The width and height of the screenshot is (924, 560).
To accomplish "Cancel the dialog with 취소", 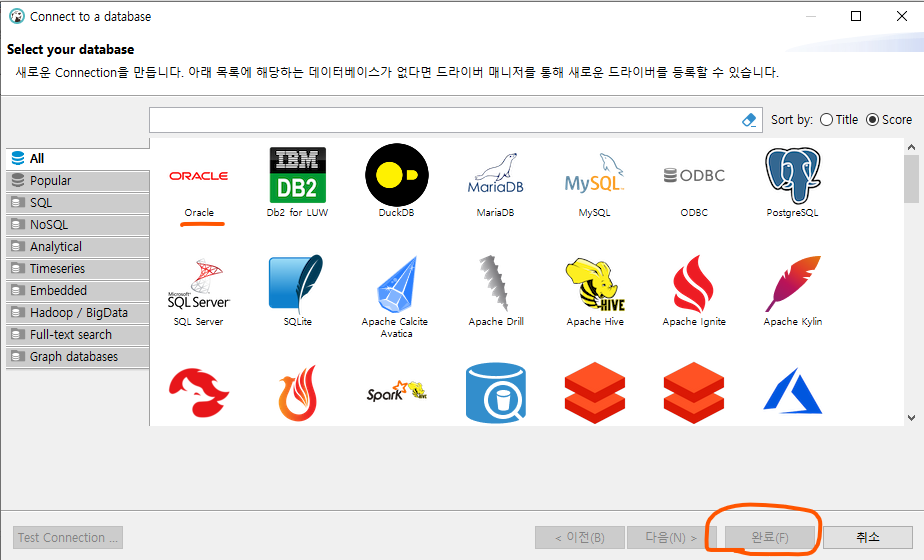I will [x=868, y=537].
